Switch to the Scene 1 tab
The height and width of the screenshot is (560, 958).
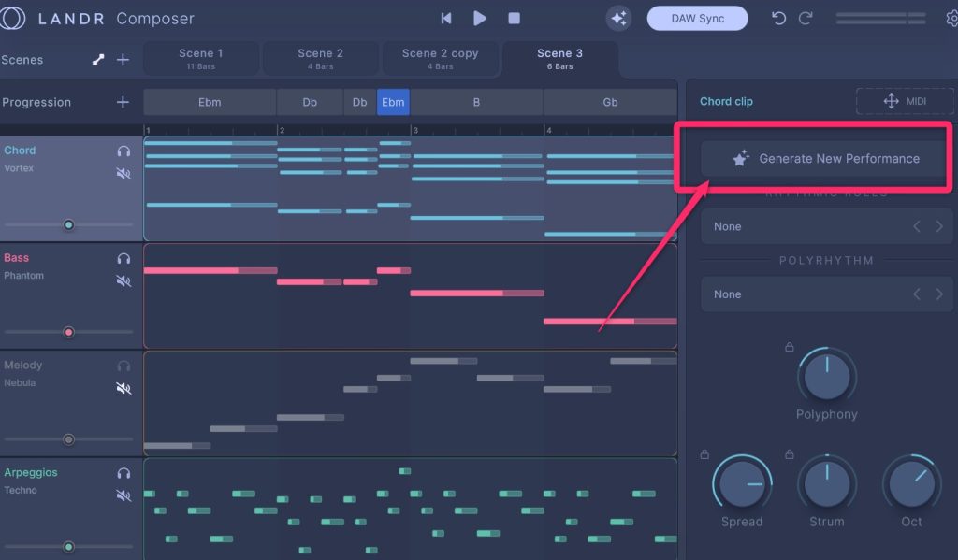[201, 59]
